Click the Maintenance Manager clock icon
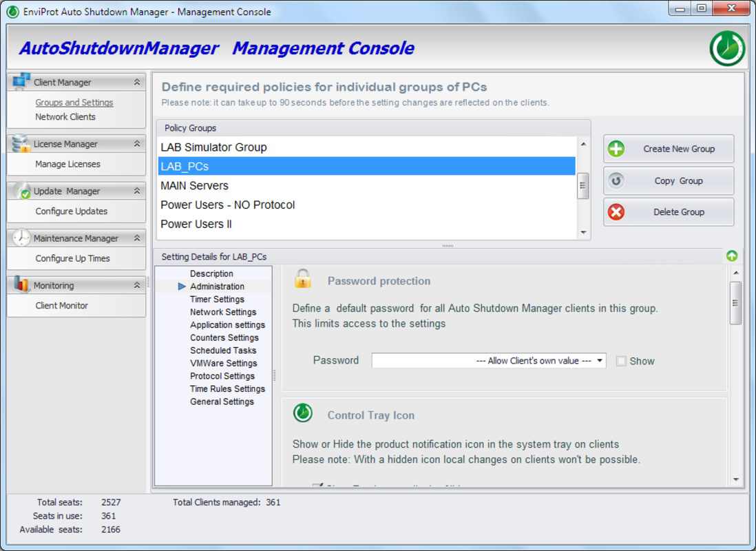The image size is (756, 551). [21, 238]
